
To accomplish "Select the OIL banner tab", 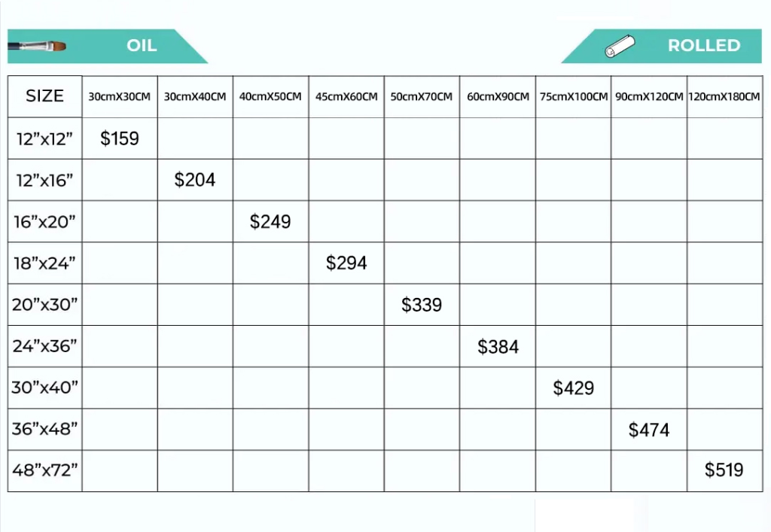I will [x=142, y=46].
